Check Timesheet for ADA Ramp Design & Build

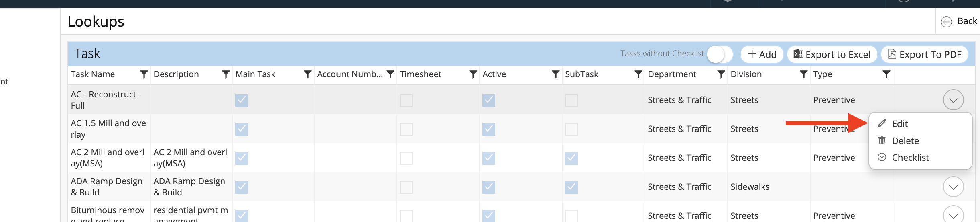pyautogui.click(x=406, y=187)
